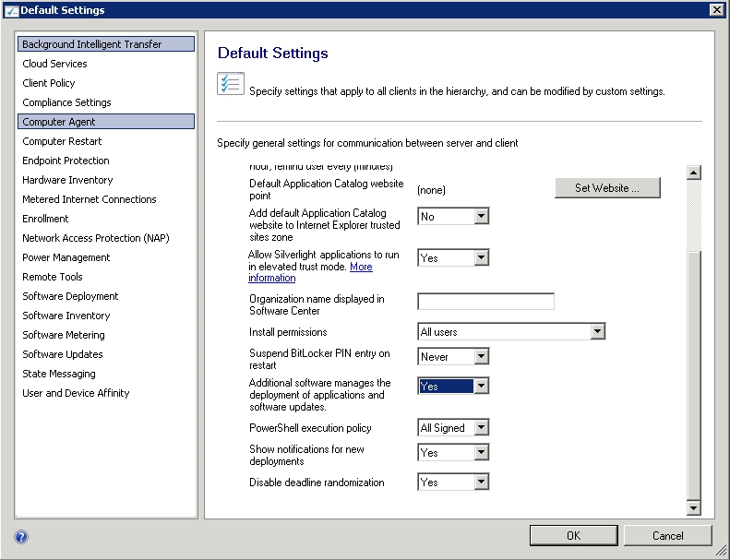Click the Set Website button

click(x=607, y=188)
